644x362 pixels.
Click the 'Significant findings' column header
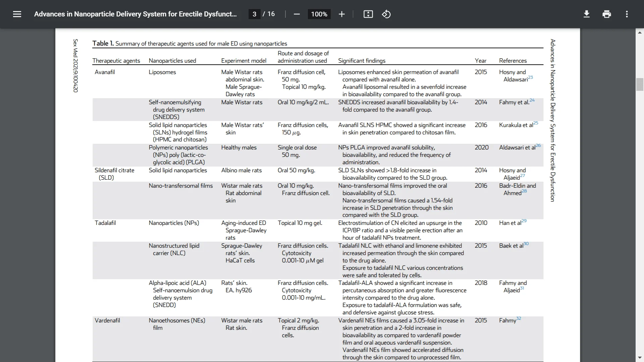(362, 61)
